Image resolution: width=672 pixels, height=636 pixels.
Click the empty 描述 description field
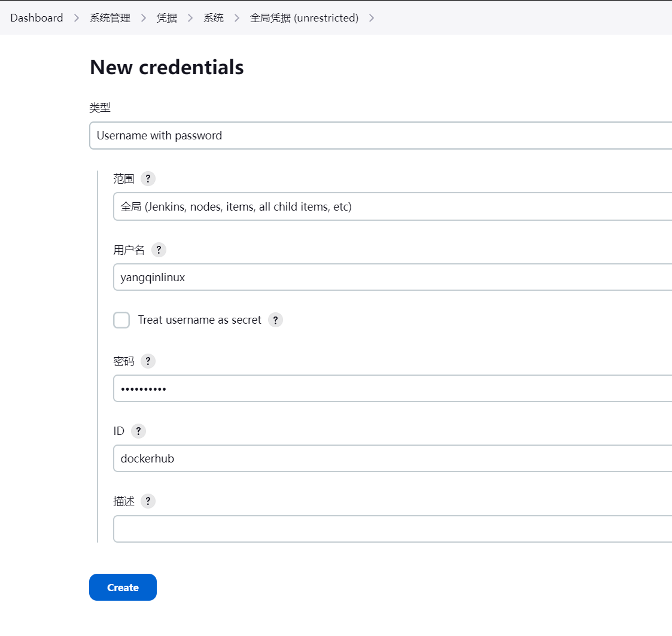pyautogui.click(x=393, y=529)
